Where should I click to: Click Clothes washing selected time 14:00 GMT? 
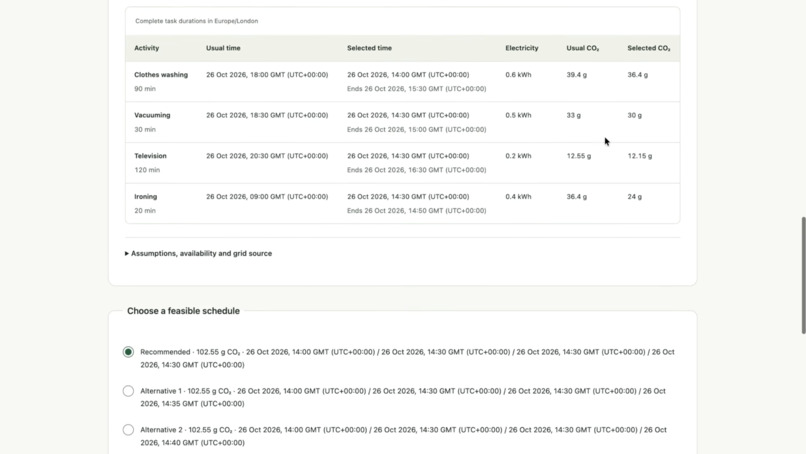[x=408, y=75]
